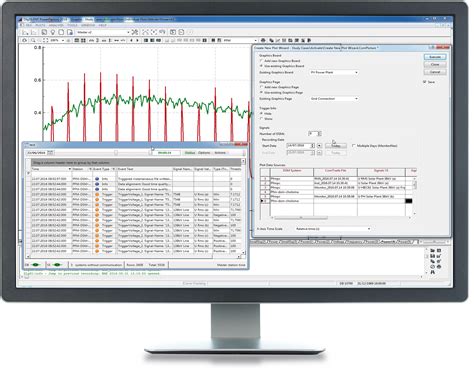Open the Existing Graphics Page dropdown
This screenshot has height=373, width=474.
(x=334, y=99)
